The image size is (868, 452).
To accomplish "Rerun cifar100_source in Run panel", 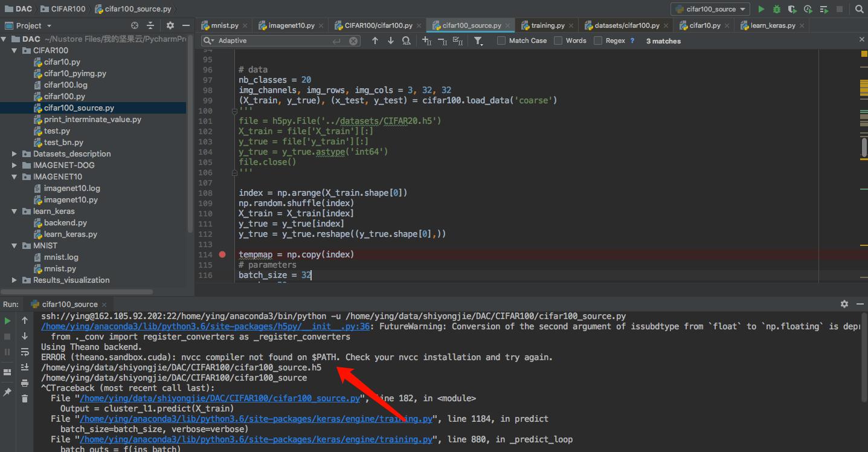I will click(8, 320).
